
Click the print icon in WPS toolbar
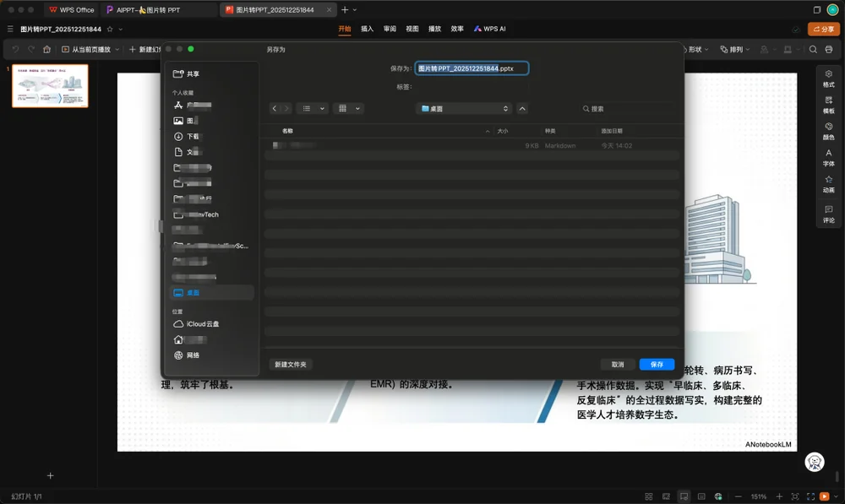coord(829,49)
